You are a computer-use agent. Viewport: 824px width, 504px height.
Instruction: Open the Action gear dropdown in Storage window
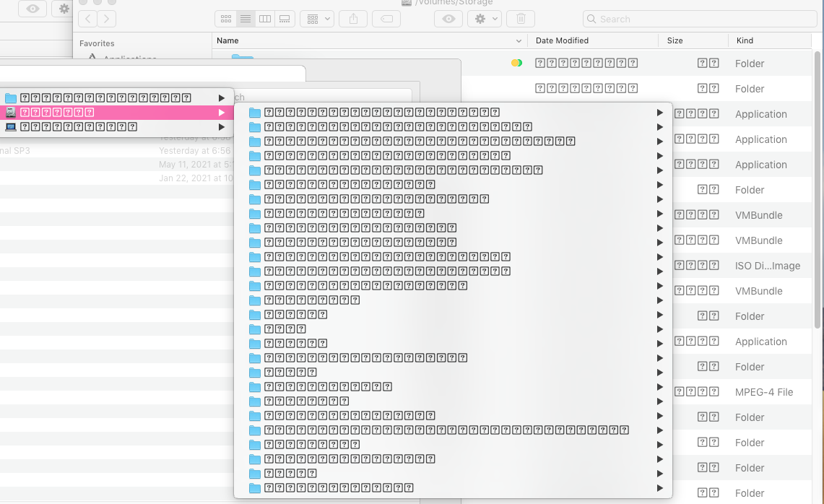(485, 19)
